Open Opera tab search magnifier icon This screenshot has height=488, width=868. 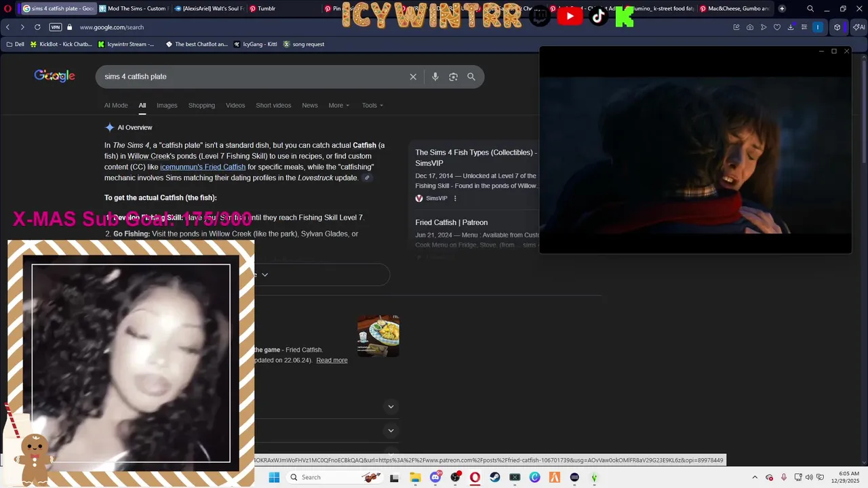810,9
